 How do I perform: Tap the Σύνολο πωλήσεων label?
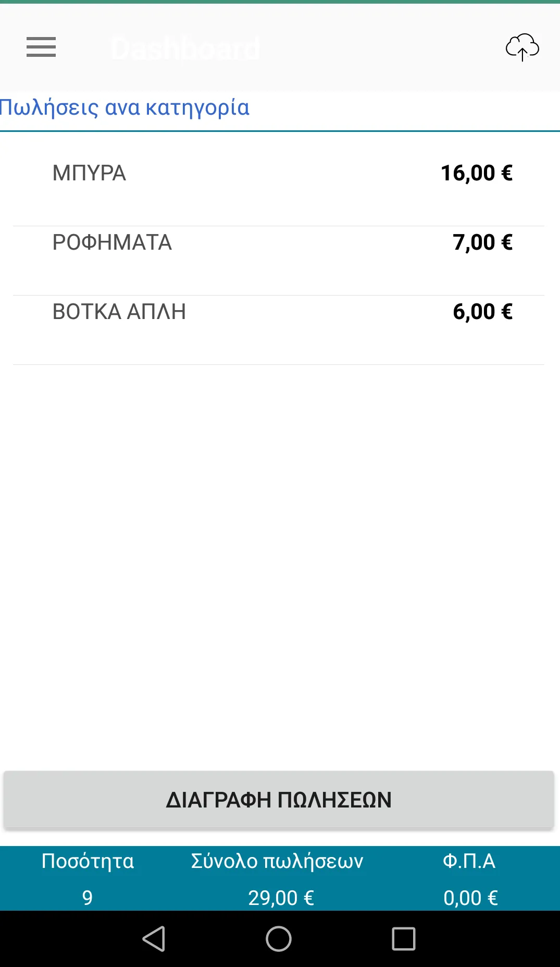(x=277, y=861)
